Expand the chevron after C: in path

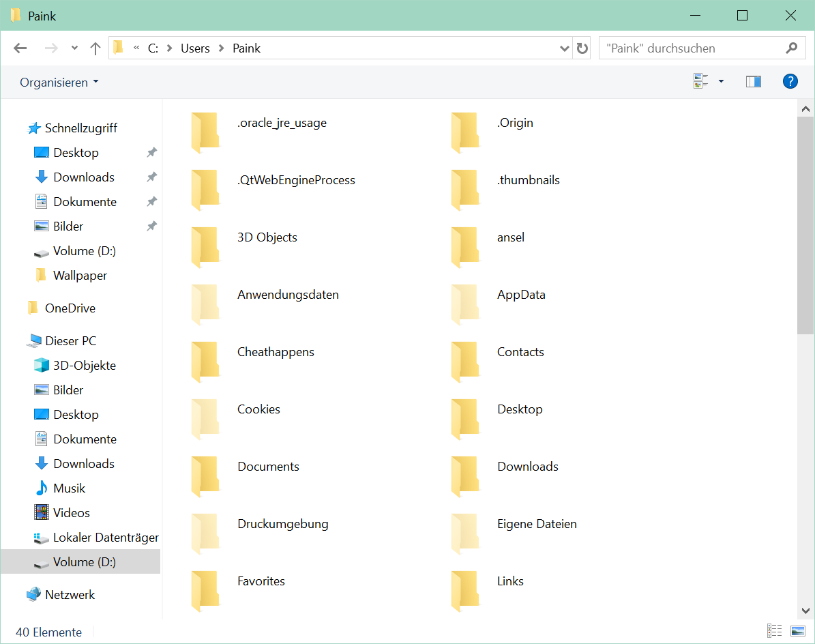click(169, 48)
